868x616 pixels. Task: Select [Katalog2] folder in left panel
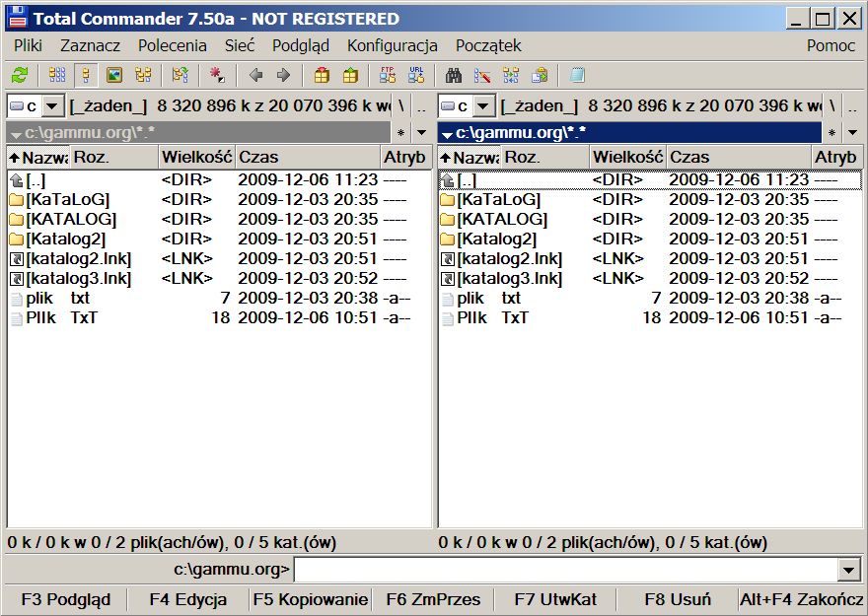219,239
